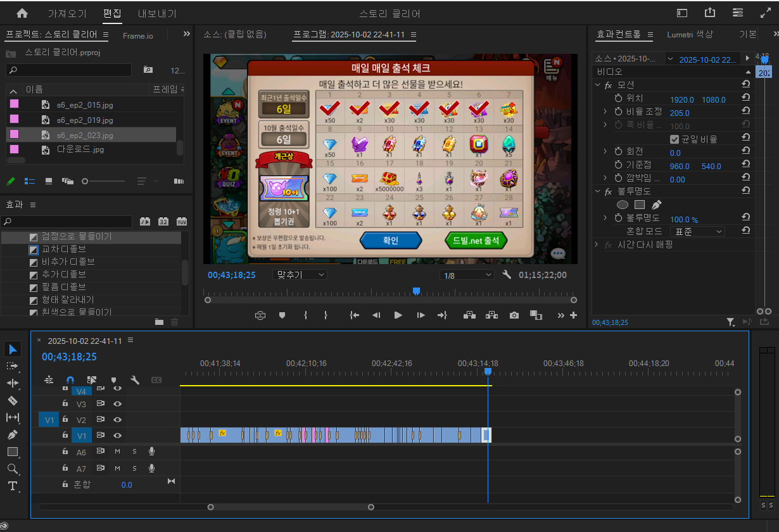Select the Pen tool in the toolbar
This screenshot has width=779, height=532.
point(13,434)
